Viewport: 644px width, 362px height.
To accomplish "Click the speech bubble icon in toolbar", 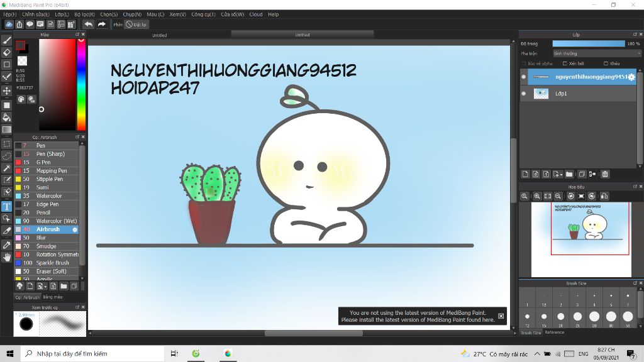I will coord(30,25).
